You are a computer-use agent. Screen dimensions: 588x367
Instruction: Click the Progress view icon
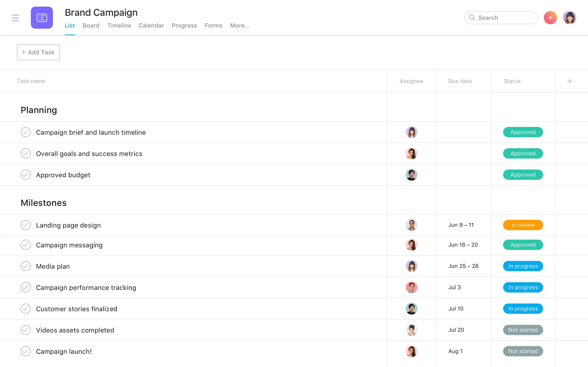(x=184, y=25)
